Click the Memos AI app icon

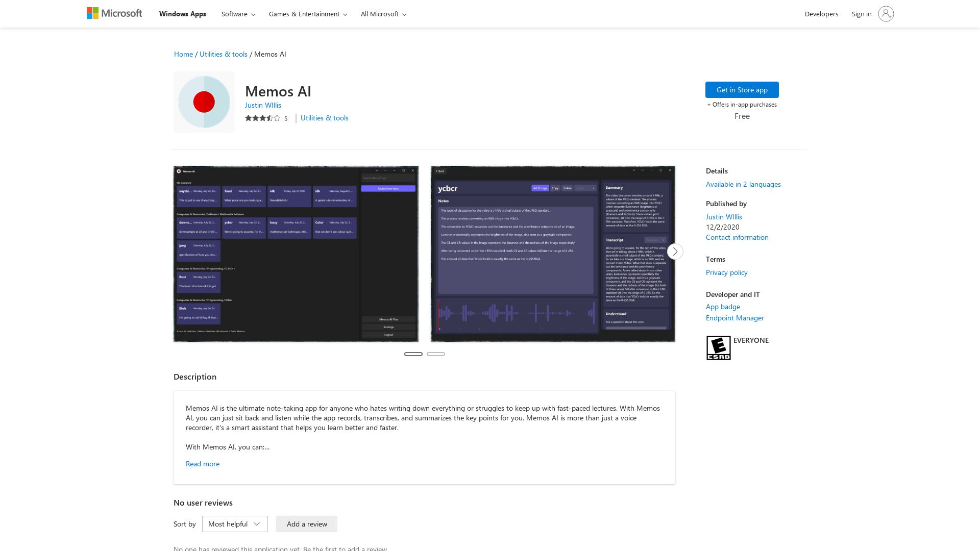(x=204, y=102)
